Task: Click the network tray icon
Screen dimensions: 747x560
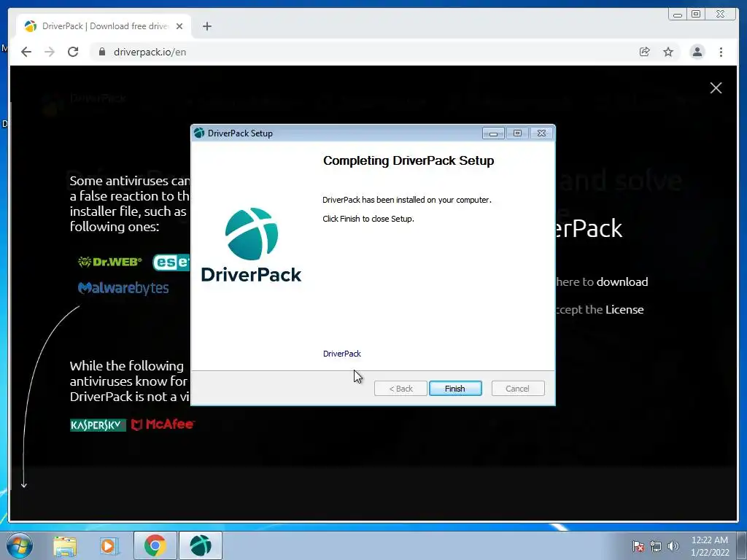Action: pyautogui.click(x=656, y=546)
